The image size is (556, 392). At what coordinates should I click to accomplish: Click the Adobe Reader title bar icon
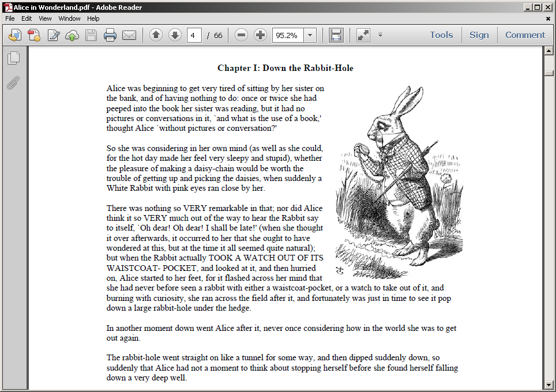pyautogui.click(x=7, y=7)
